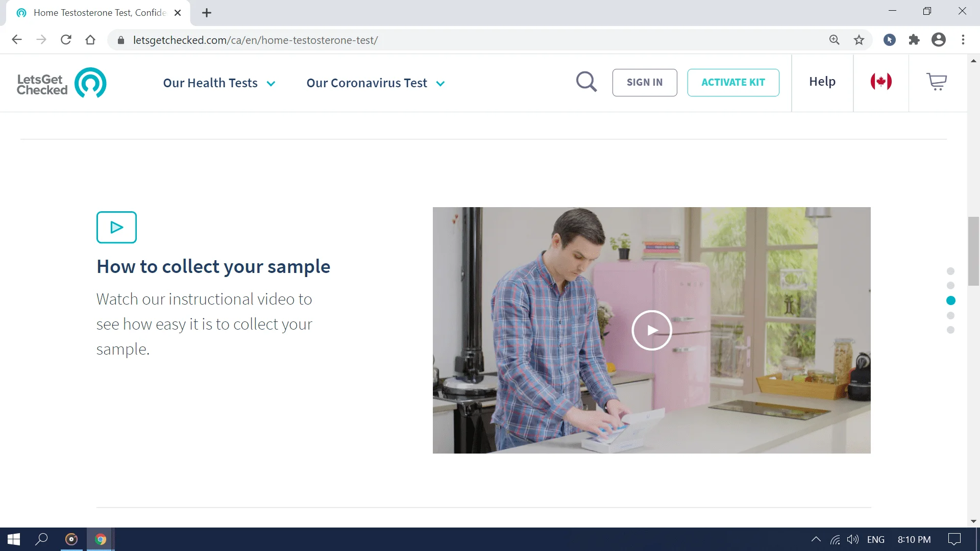980x551 pixels.
Task: Bookmark this page with the star icon
Action: click(859, 40)
